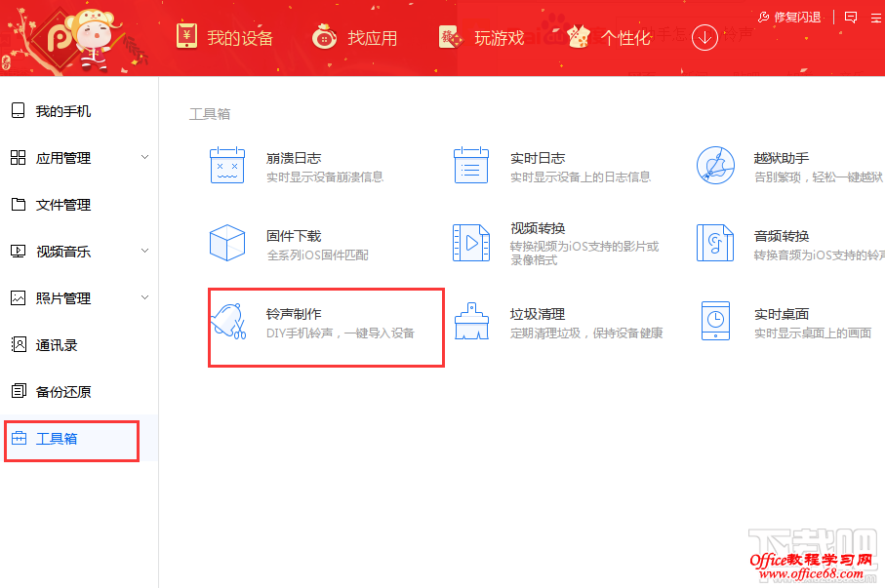The image size is (885, 588).
Task: Click the 视频音乐 media icon in sidebar
Action: (x=19, y=252)
